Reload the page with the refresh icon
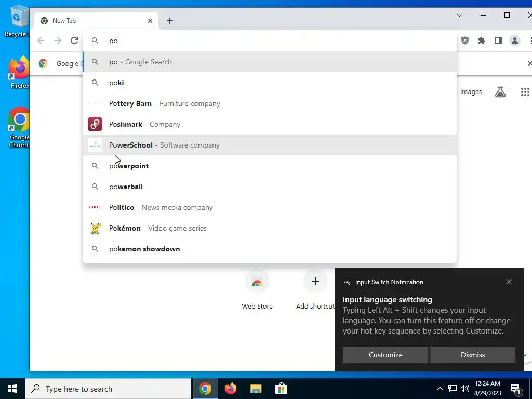Screen dimensions: 532x399 click(x=74, y=41)
